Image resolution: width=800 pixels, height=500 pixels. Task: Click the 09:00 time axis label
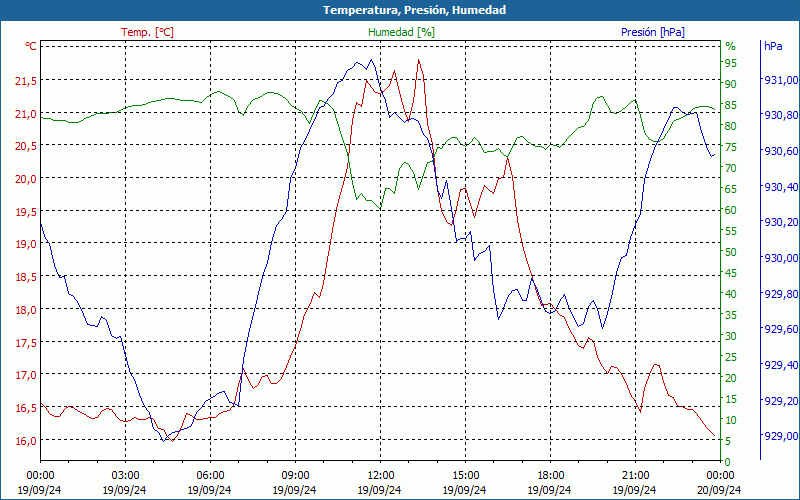point(295,476)
